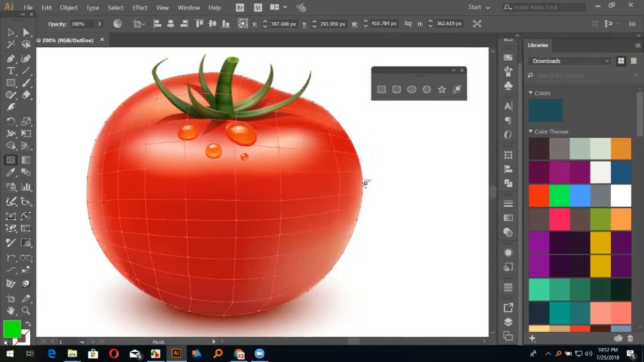Screen dimensions: 644x362
Task: Open the Downloads library dropdown
Action: (570, 61)
